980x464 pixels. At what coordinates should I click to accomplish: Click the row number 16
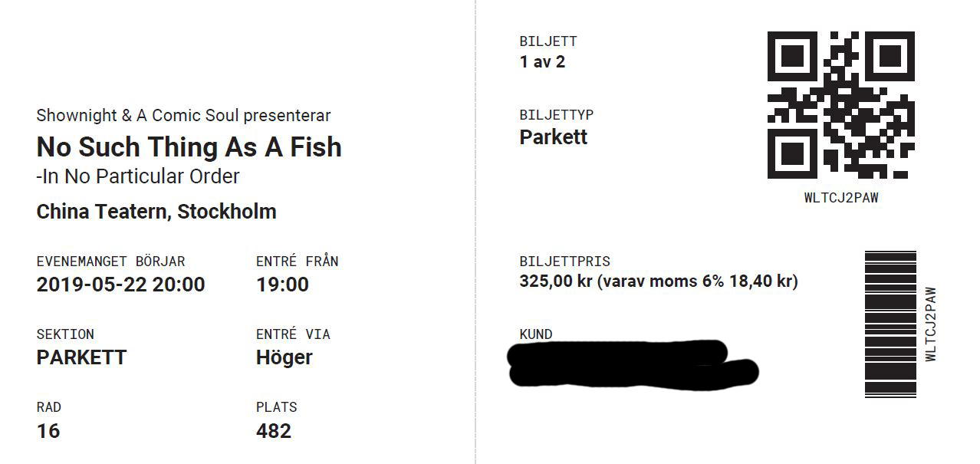[48, 431]
